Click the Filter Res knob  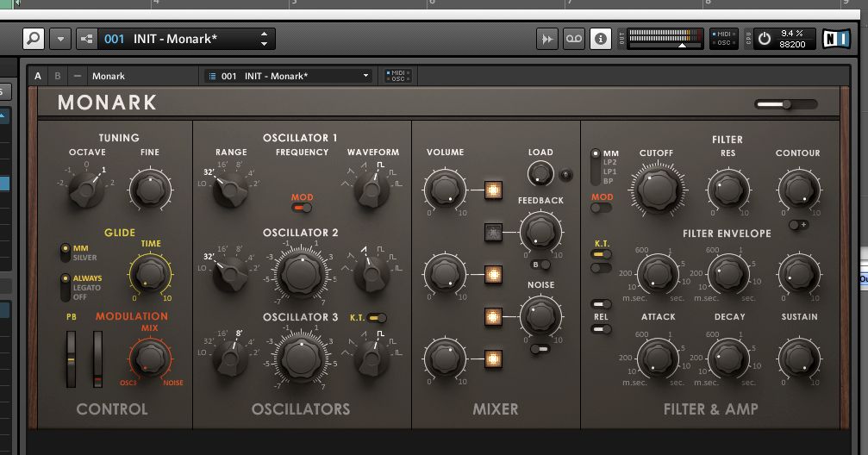pyautogui.click(x=728, y=190)
